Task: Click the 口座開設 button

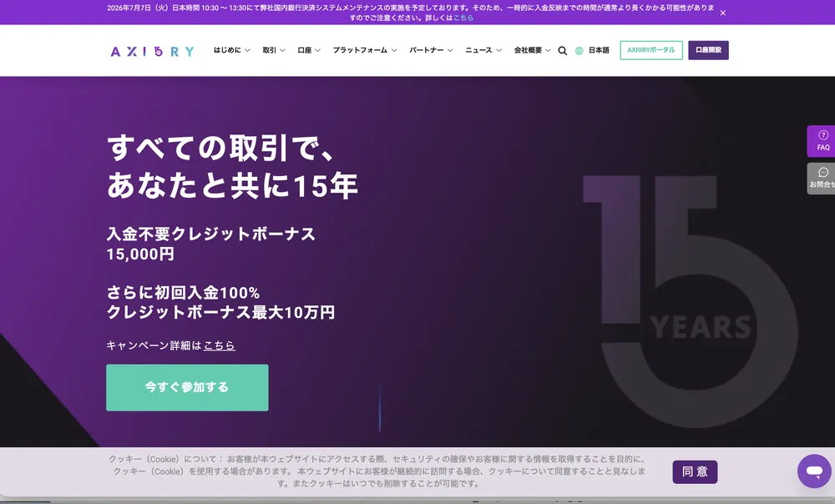Action: point(708,50)
